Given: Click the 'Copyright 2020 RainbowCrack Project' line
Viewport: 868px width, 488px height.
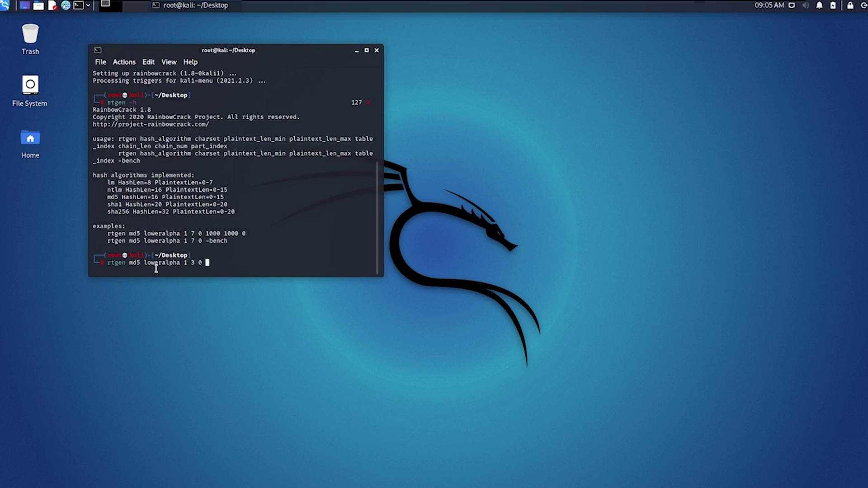Looking at the screenshot, I should pyautogui.click(x=196, y=117).
